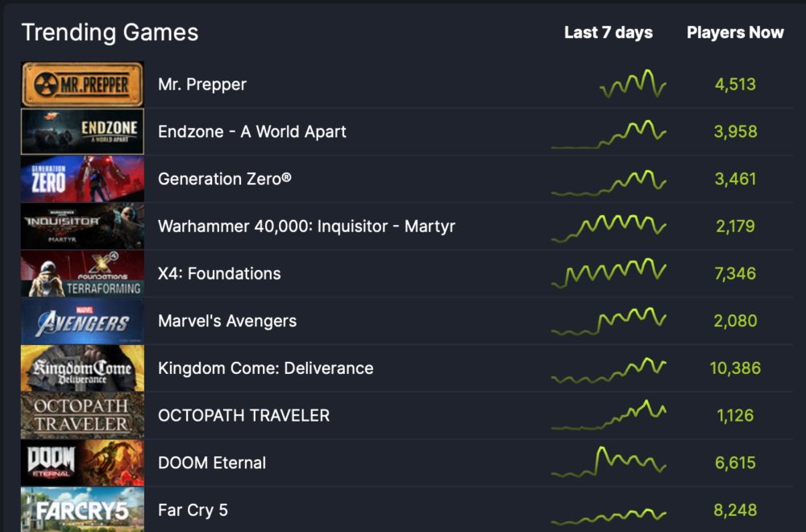806x532 pixels.
Task: Open the Marvel's Avengers logo thumbnail
Action: [82, 321]
